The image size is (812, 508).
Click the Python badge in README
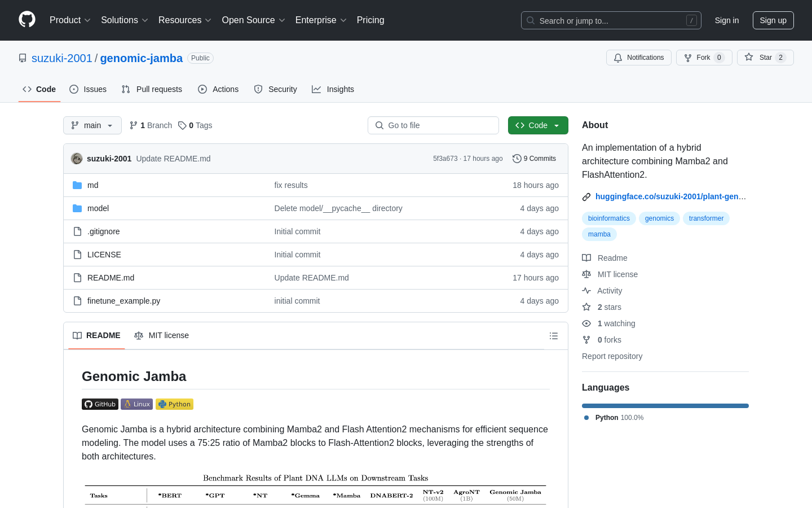coord(174,404)
